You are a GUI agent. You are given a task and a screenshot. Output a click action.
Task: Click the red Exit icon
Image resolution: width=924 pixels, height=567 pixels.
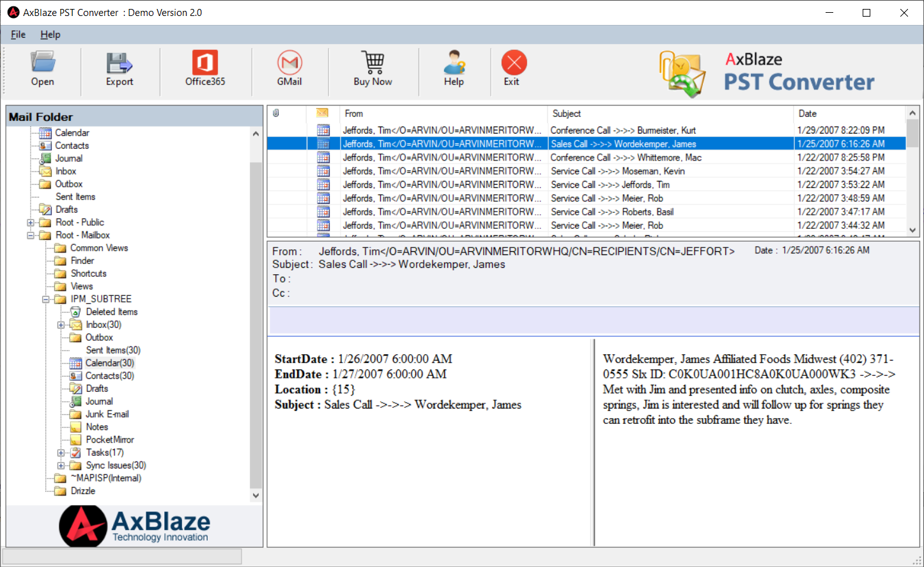click(514, 63)
